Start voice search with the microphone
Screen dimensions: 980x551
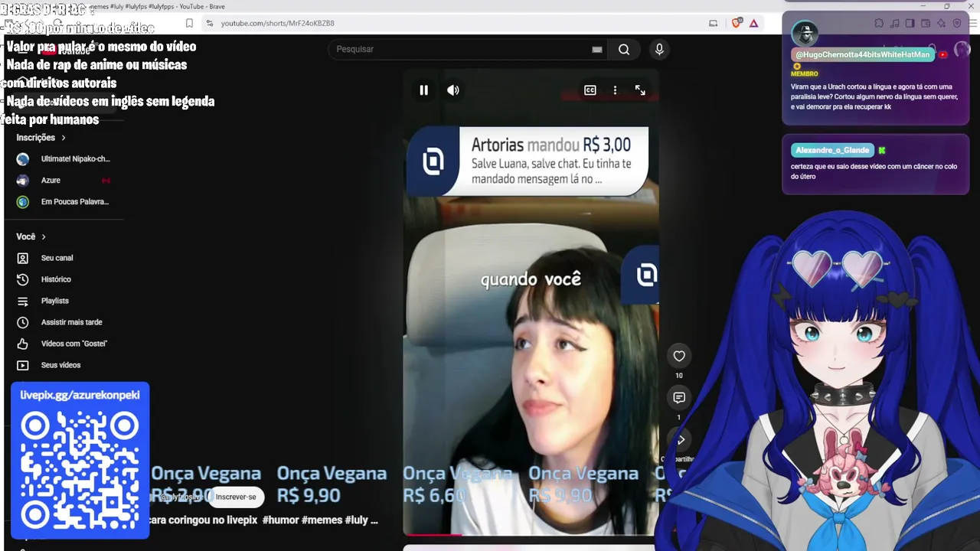(x=659, y=50)
